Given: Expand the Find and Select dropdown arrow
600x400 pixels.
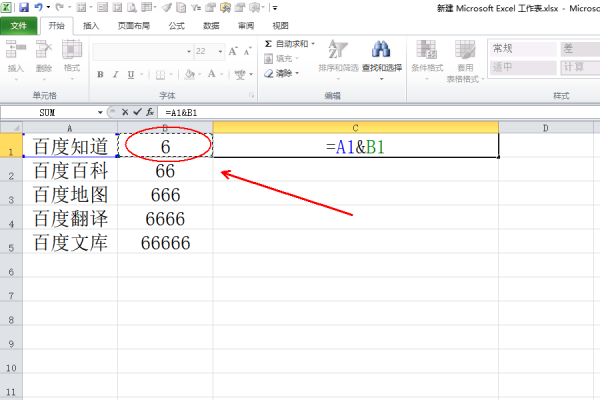Looking at the screenshot, I should (x=382, y=79).
